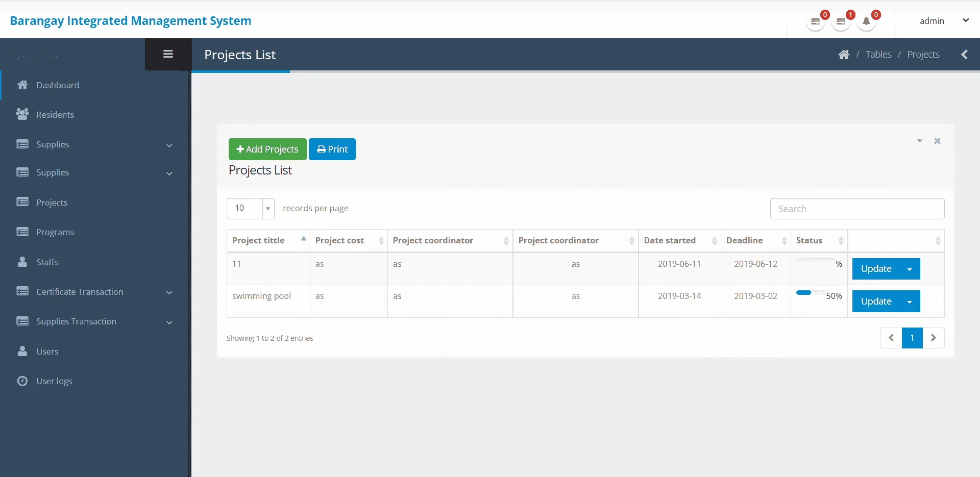The image size is (980, 477).
Task: Sort by Project tittle column
Action: coord(268,240)
